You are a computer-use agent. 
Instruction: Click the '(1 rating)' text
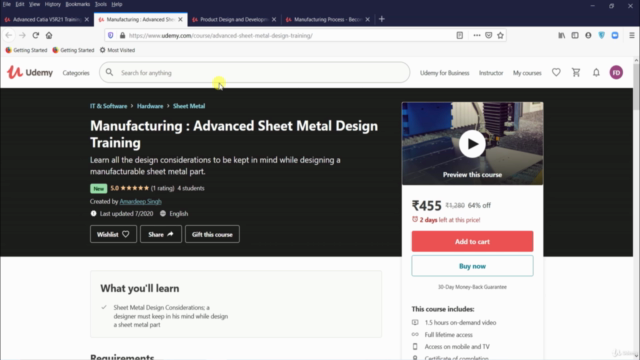[x=162, y=188]
